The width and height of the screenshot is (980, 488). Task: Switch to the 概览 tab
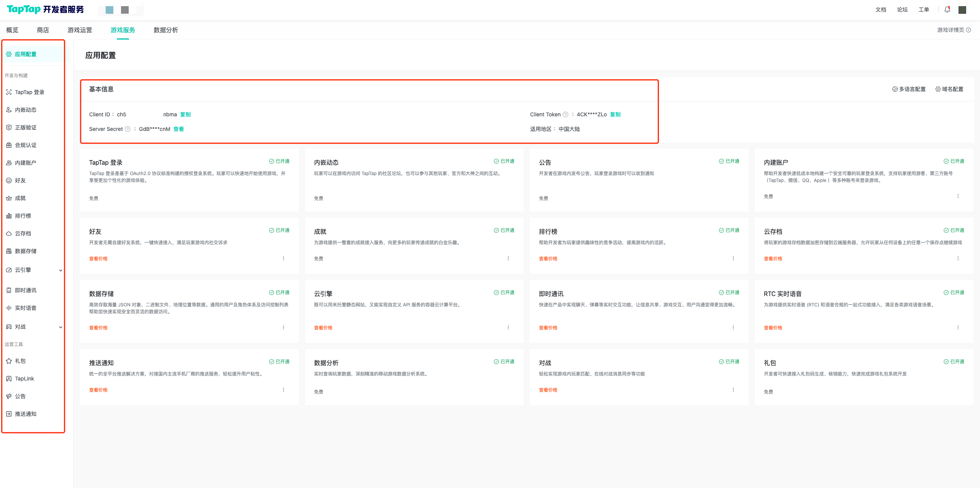tap(12, 30)
